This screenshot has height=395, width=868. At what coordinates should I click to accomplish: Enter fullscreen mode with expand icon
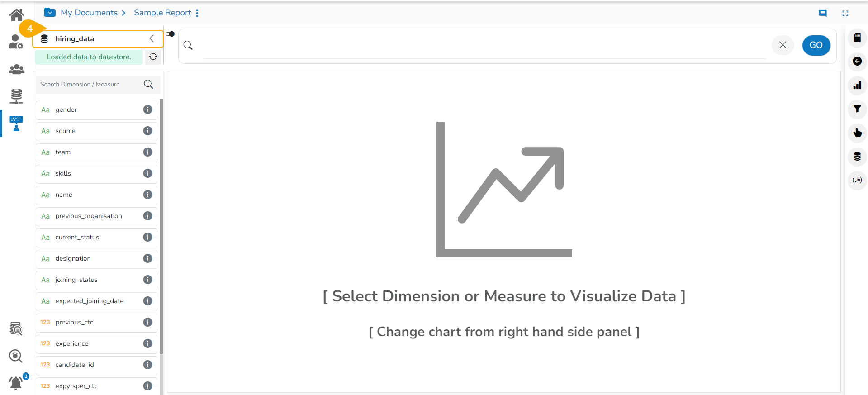pos(845,13)
